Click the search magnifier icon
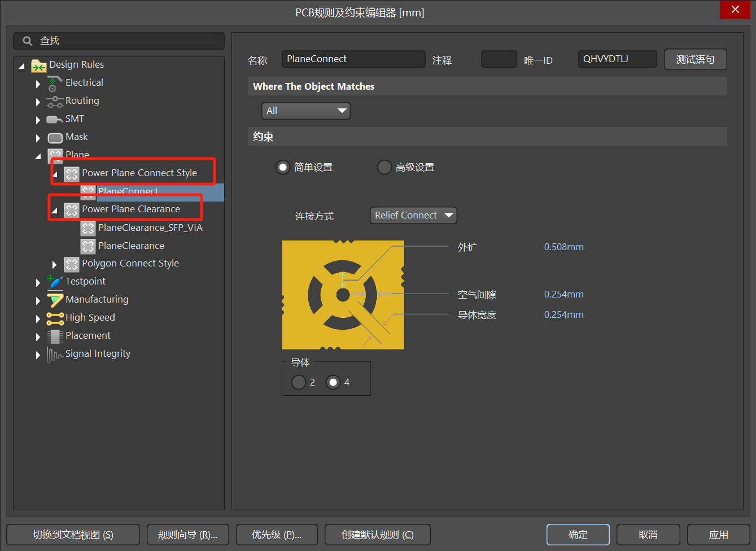Image resolution: width=756 pixels, height=551 pixels. [27, 41]
